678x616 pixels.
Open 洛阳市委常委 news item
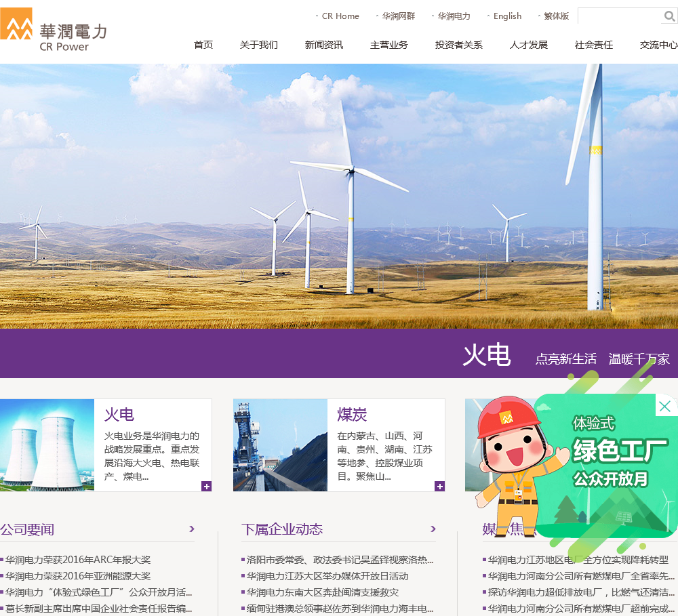pyautogui.click(x=340, y=560)
